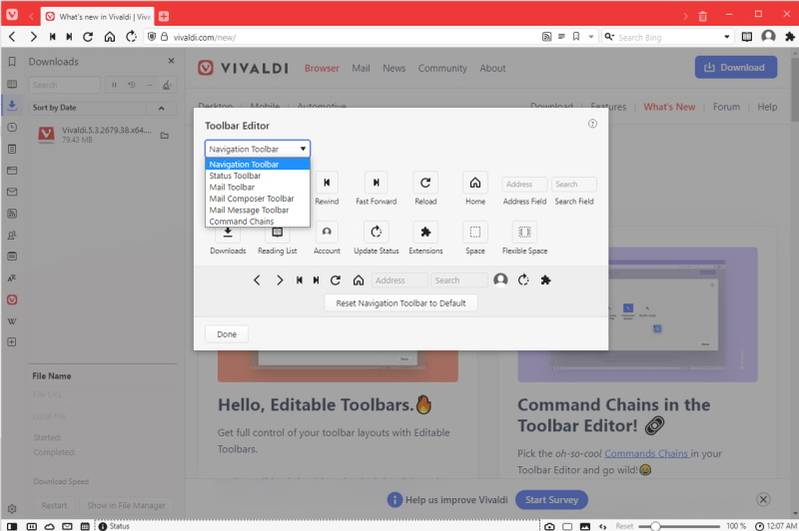The width and height of the screenshot is (799, 531).
Task: Collapse the Sort by Date chevron in Downloads
Action: [161, 108]
